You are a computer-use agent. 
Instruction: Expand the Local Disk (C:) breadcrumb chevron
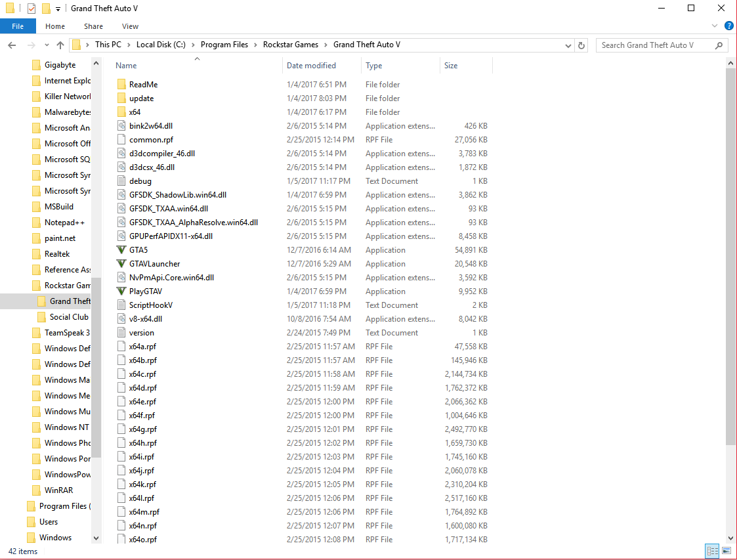[x=193, y=45]
